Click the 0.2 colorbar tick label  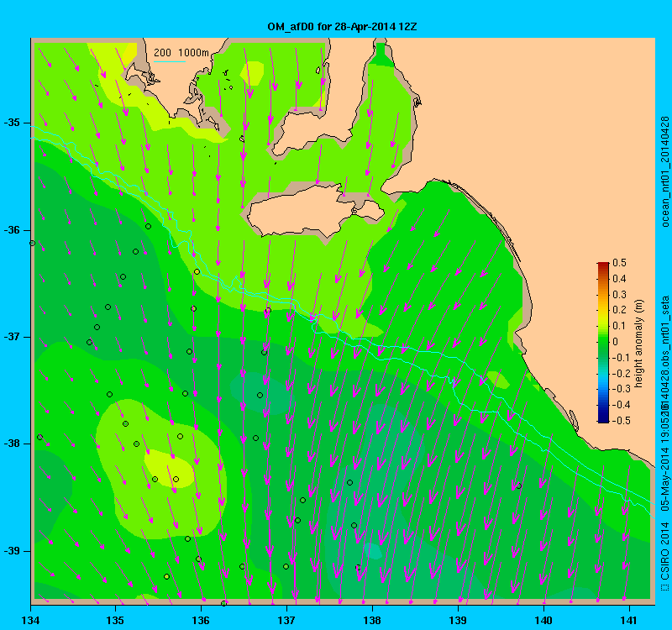click(620, 310)
